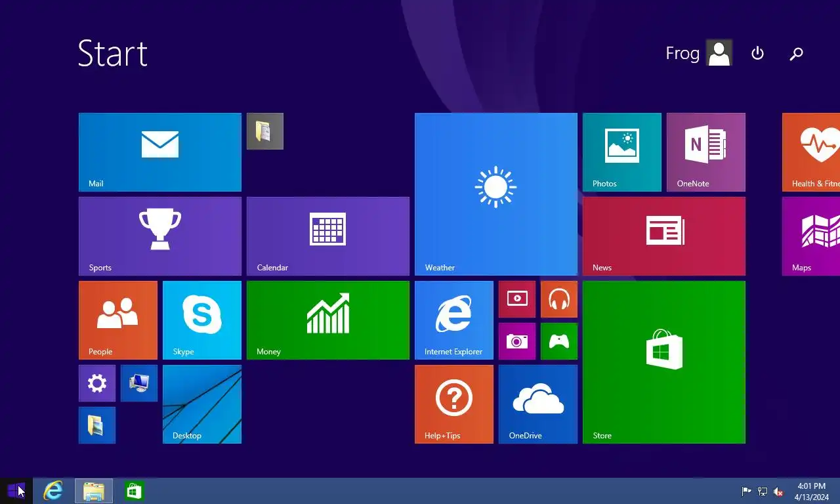Launch the Internet Explorer tile
The width and height of the screenshot is (840, 504).
coord(454,320)
